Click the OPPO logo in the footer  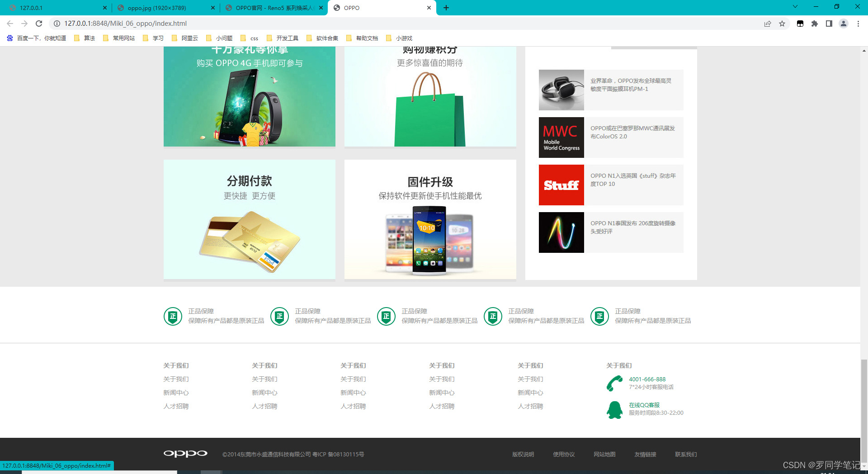click(185, 454)
